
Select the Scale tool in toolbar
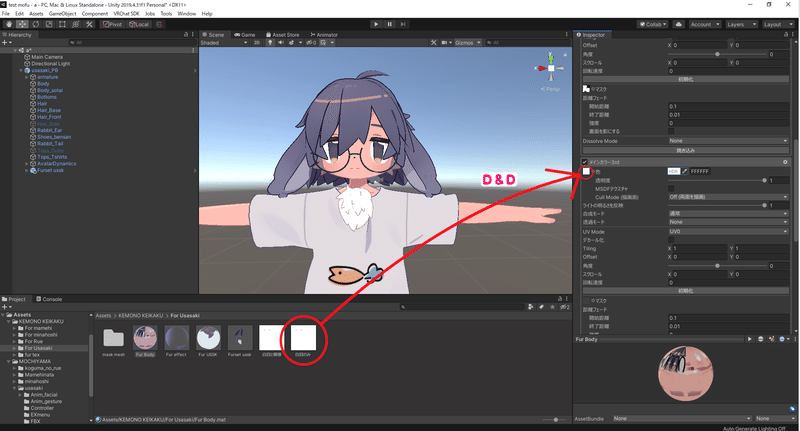coord(49,24)
